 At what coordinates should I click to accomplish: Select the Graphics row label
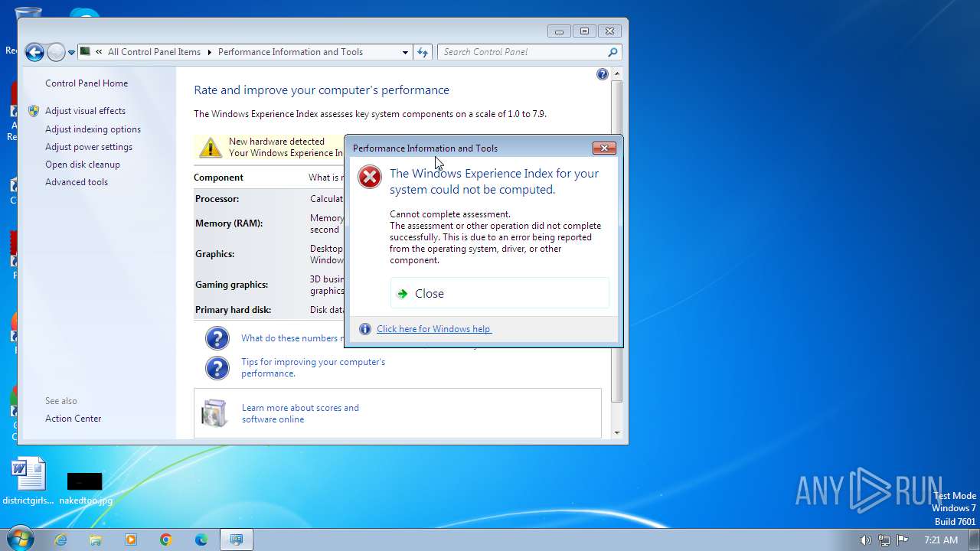pyautogui.click(x=214, y=254)
